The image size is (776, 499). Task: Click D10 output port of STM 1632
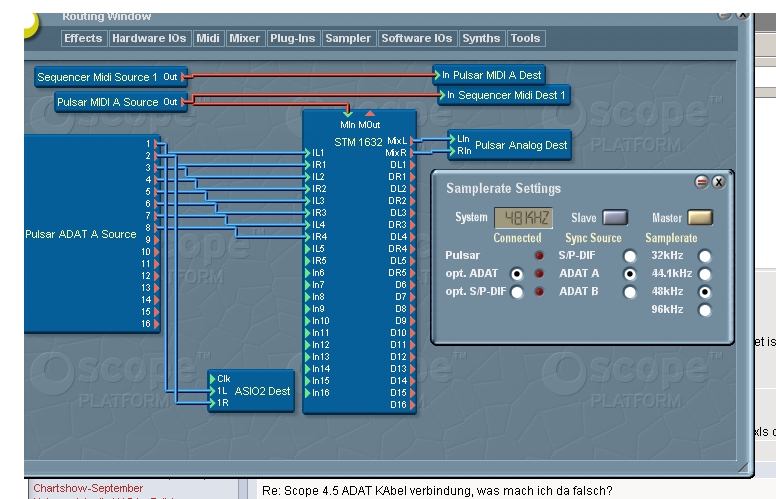point(412,333)
